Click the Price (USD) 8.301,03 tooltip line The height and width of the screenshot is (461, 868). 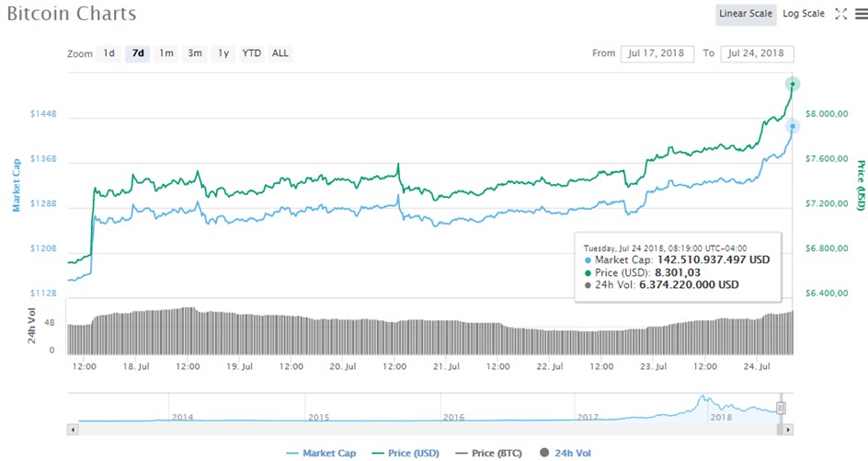[x=643, y=272]
